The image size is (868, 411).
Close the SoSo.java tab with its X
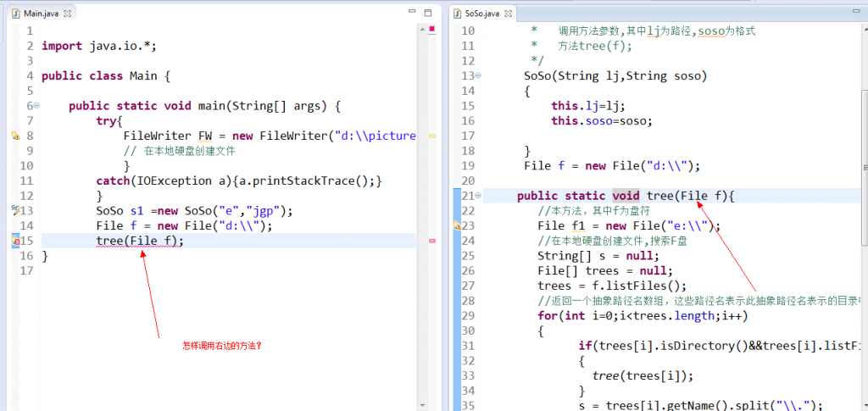509,13
